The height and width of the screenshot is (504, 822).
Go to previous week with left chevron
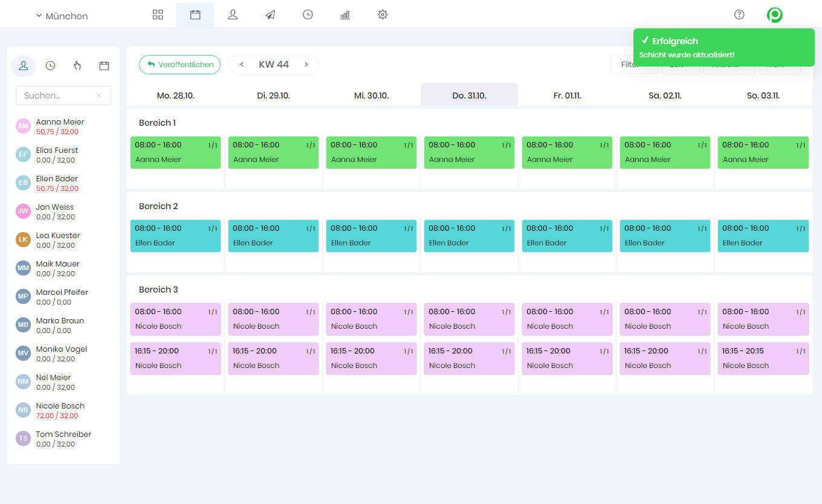(242, 64)
